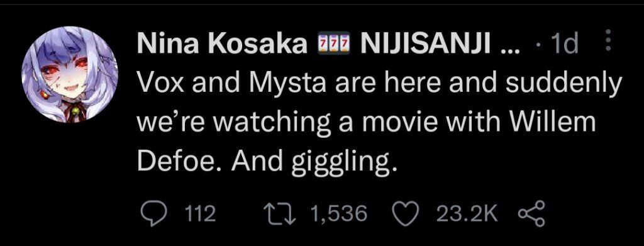The width and height of the screenshot is (644, 246).
Task: View the 1,536 retweets count
Action: 338,214
